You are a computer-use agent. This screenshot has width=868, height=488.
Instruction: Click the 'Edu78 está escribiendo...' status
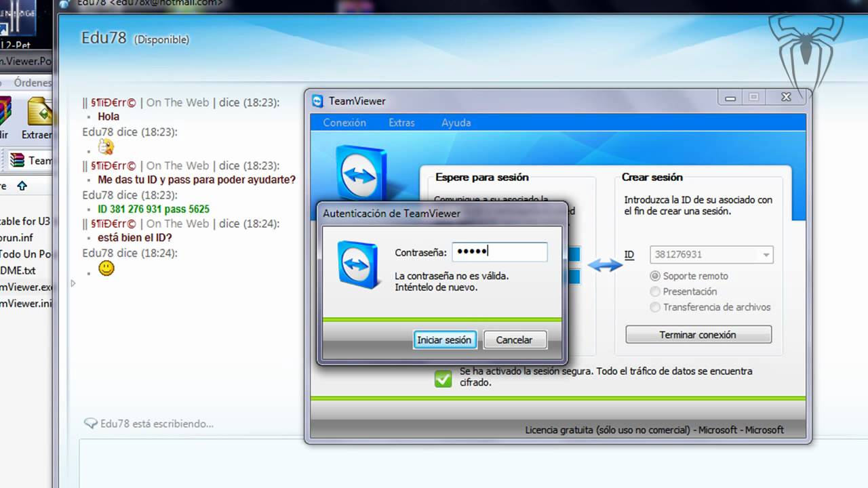157,424
